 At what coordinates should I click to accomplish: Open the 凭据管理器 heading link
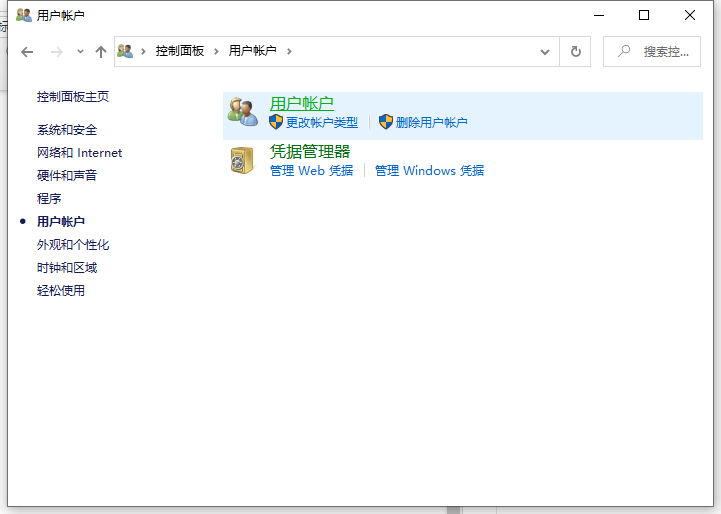point(310,151)
